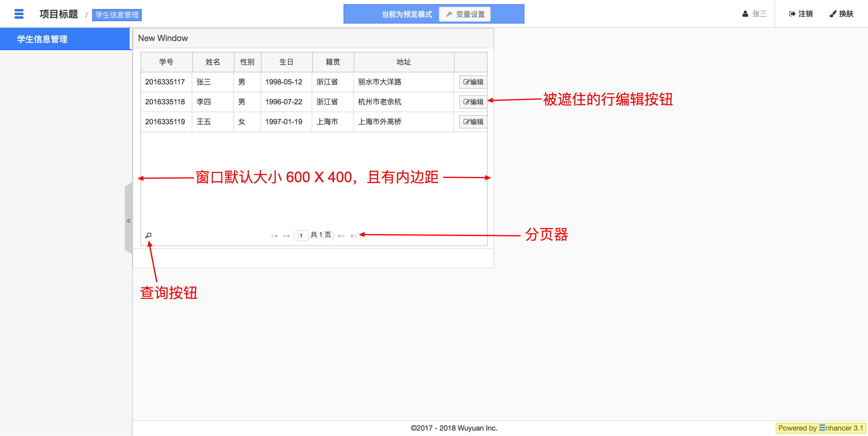868x436 pixels.
Task: Sort by the 学号 column header
Action: click(x=166, y=62)
